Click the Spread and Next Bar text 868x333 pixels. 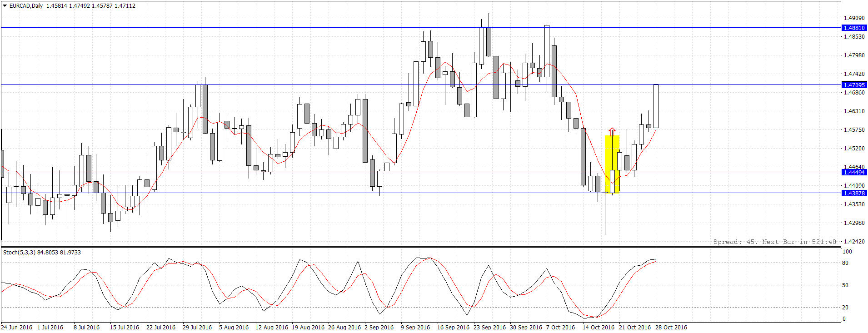[774, 242]
